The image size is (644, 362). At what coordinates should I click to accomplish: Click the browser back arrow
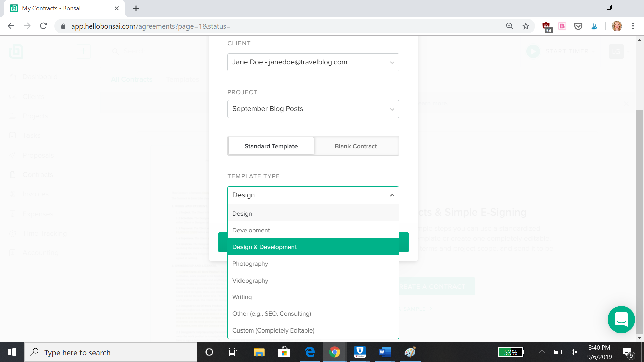point(11,26)
